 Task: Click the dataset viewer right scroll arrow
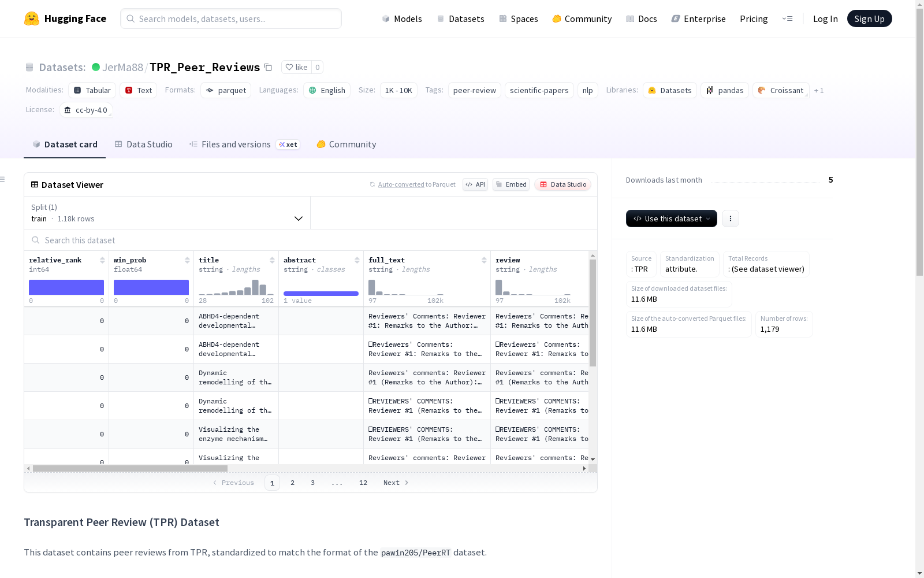tap(584, 468)
